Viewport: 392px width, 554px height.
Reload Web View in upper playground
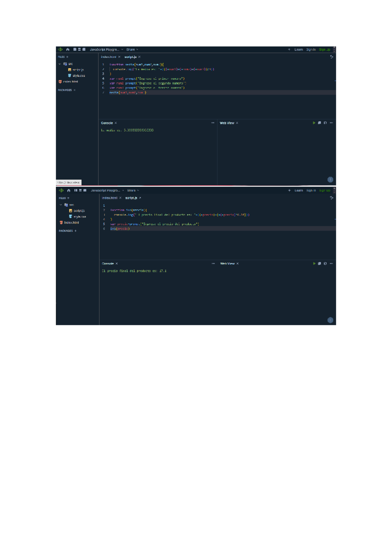pos(325,123)
